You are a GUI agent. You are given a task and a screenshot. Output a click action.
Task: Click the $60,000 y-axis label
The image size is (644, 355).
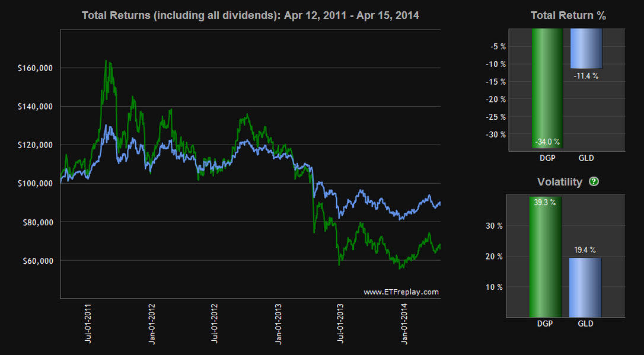[37, 261]
